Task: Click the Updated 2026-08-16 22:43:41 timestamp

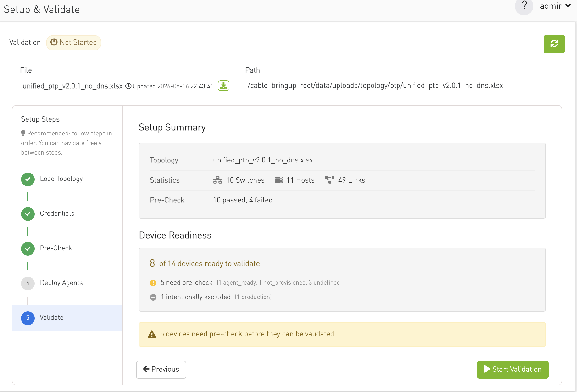Action: [x=173, y=86]
